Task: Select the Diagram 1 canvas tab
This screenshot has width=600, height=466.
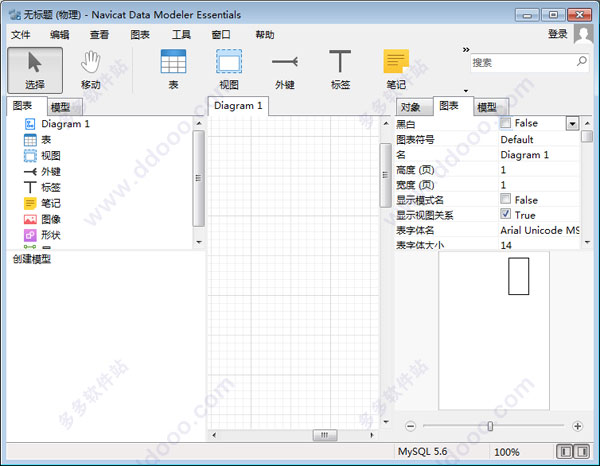Action: pyautogui.click(x=238, y=106)
